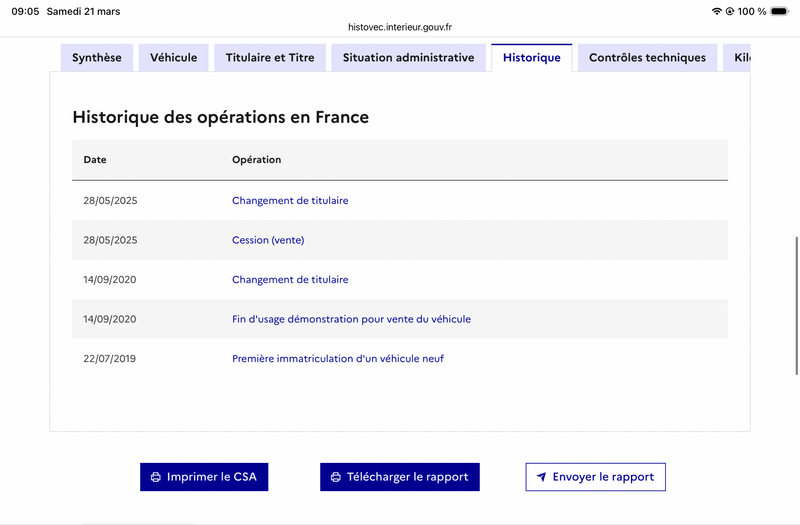The image size is (800, 525).
Task: Tap the histovec.interieur.gouv.fr address bar
Action: coord(400,27)
